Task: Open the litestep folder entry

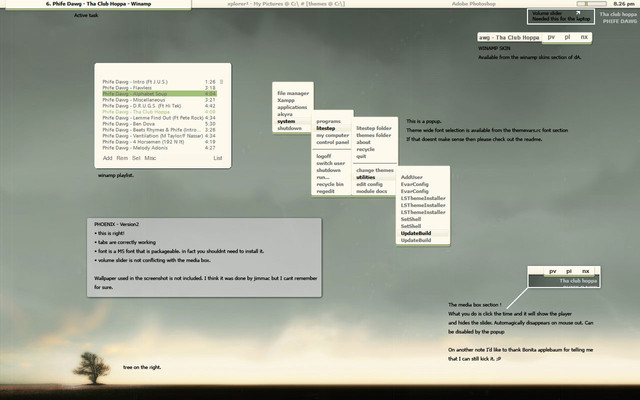Action: point(375,128)
